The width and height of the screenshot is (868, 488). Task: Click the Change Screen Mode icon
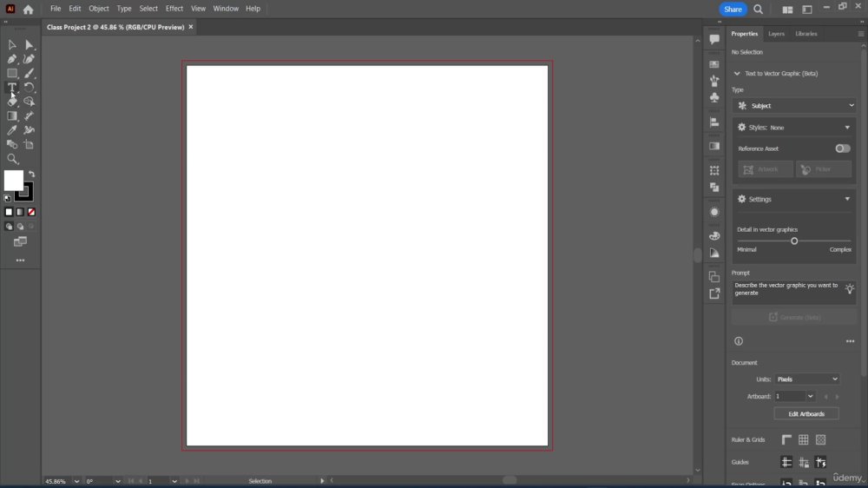(x=21, y=241)
